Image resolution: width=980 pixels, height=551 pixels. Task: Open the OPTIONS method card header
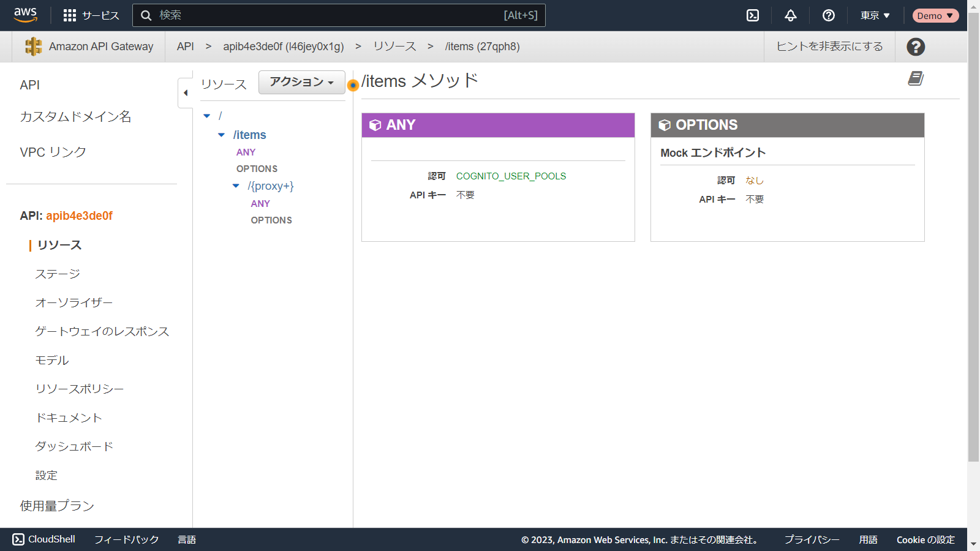pos(787,125)
